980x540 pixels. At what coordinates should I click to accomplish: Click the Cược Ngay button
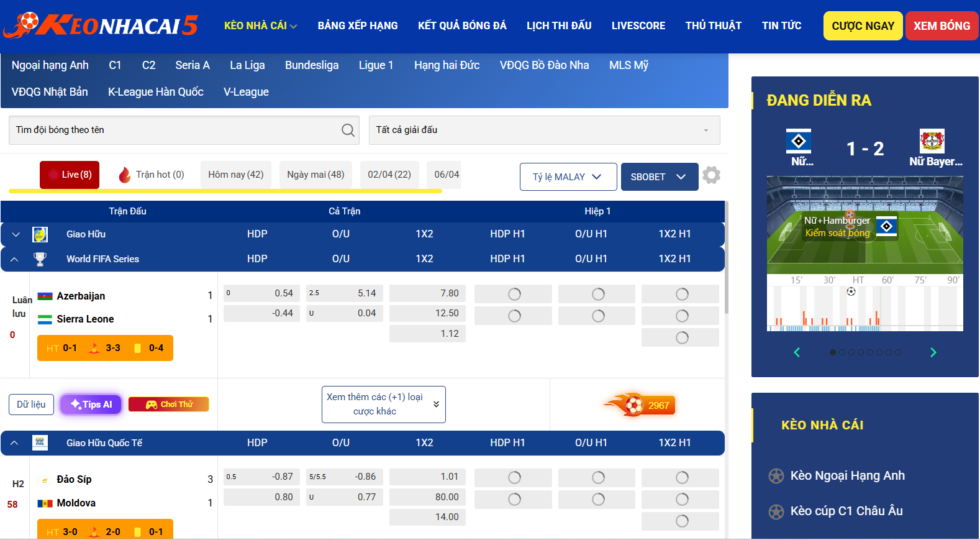click(x=863, y=26)
